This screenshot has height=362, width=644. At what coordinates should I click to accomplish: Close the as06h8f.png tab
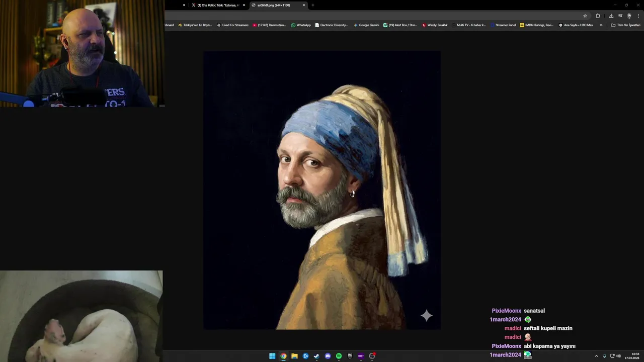(x=304, y=5)
